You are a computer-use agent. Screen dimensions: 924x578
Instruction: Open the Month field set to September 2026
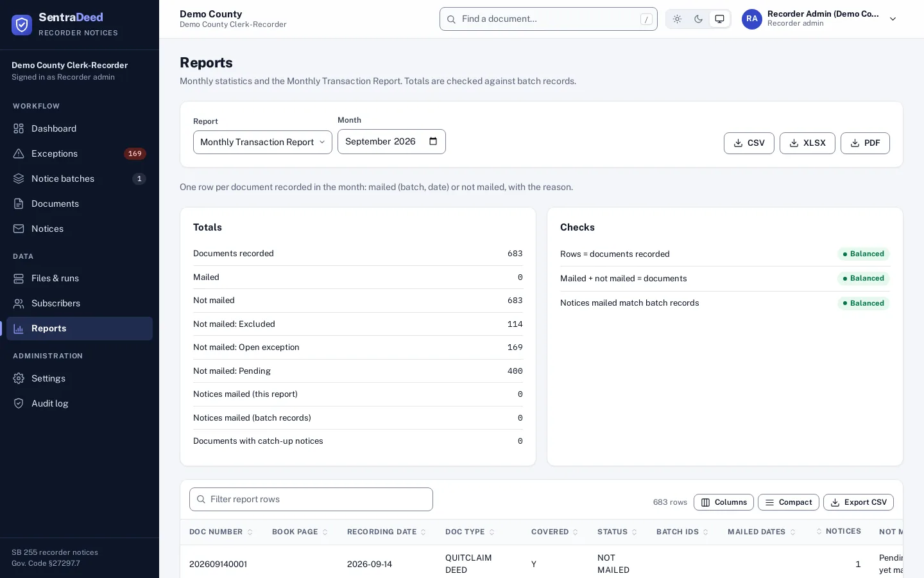tap(391, 141)
